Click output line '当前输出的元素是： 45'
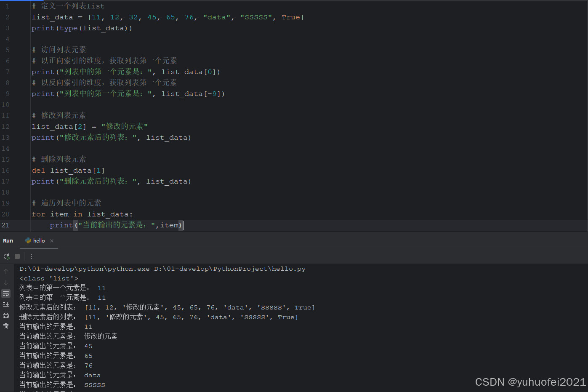 coord(56,346)
